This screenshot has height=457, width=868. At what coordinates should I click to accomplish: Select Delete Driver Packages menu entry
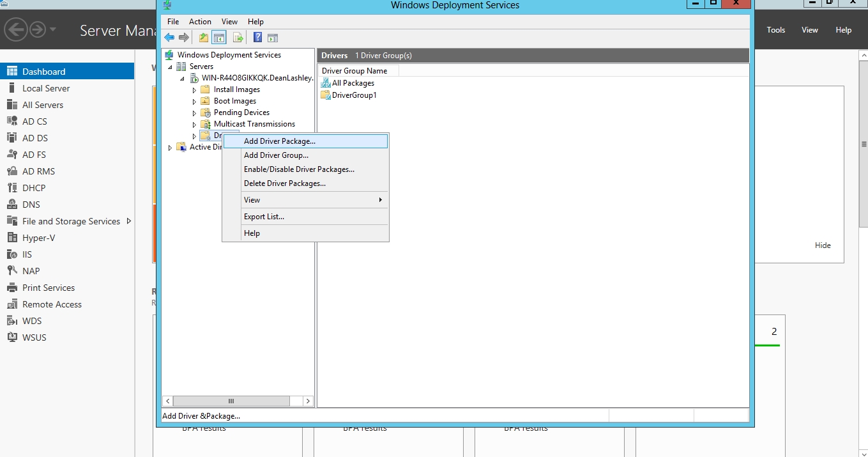click(305, 183)
